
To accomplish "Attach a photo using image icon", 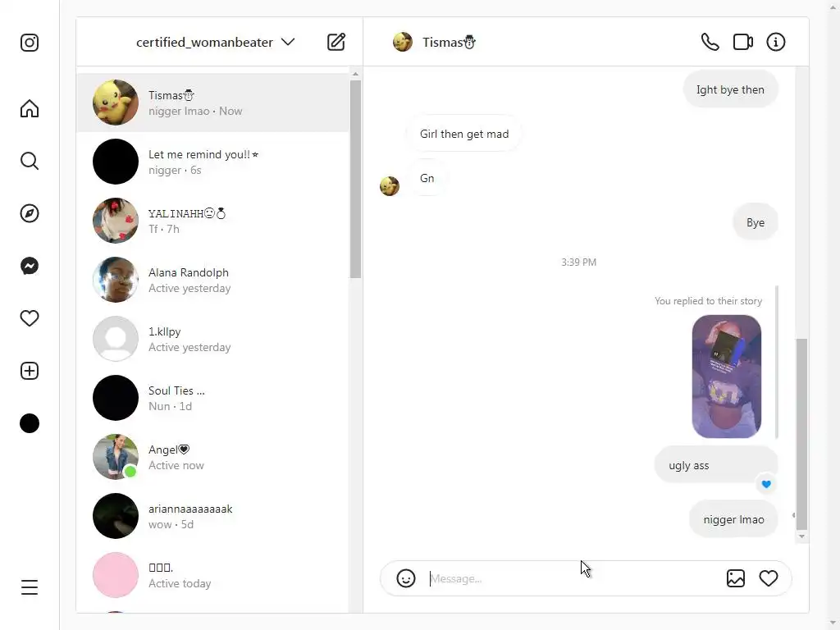I will click(x=736, y=578).
